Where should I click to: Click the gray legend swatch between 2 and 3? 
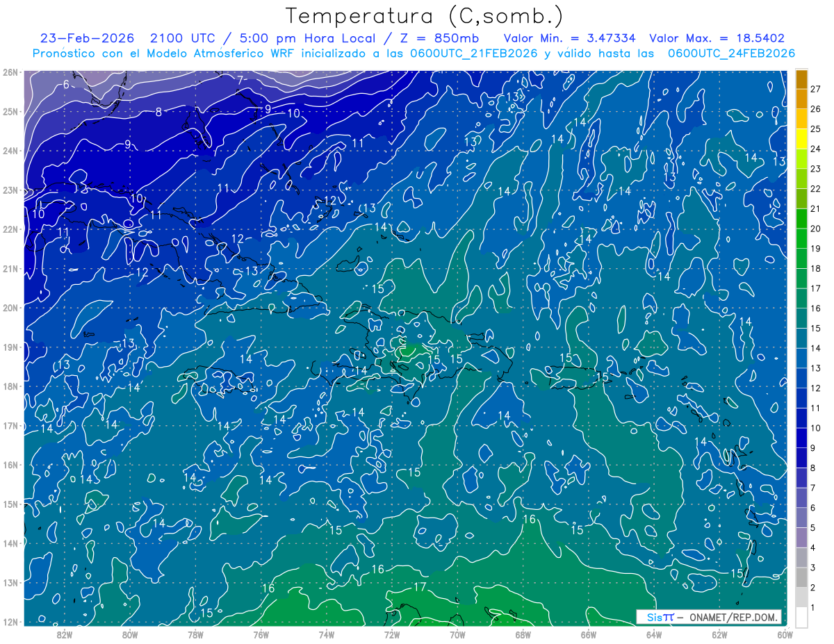801,577
